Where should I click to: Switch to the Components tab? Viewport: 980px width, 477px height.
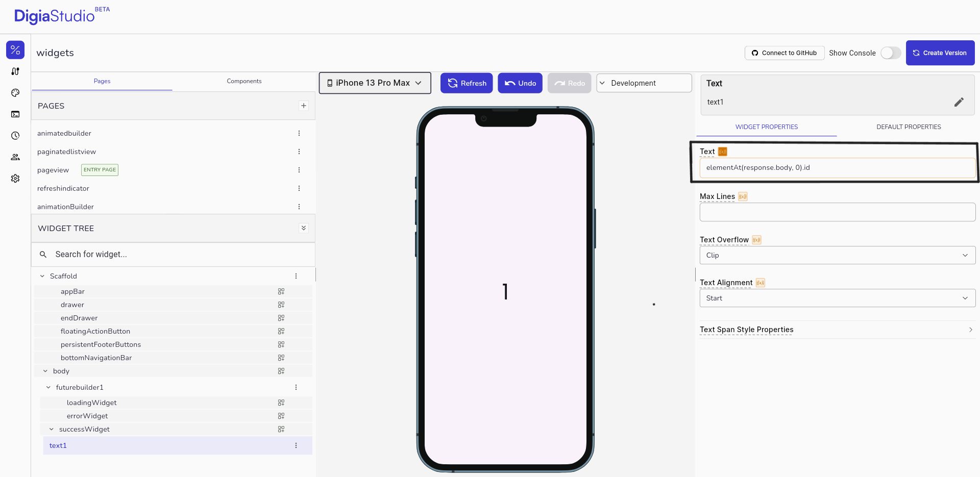click(244, 81)
